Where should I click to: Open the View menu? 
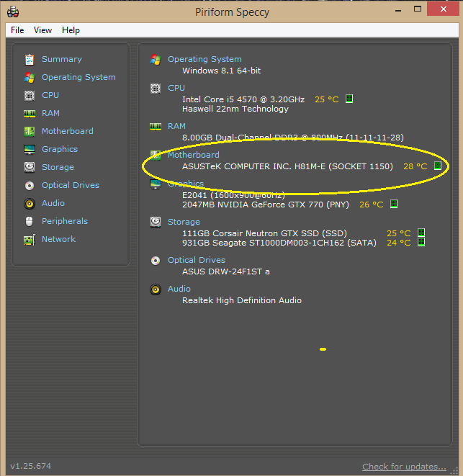coord(42,30)
